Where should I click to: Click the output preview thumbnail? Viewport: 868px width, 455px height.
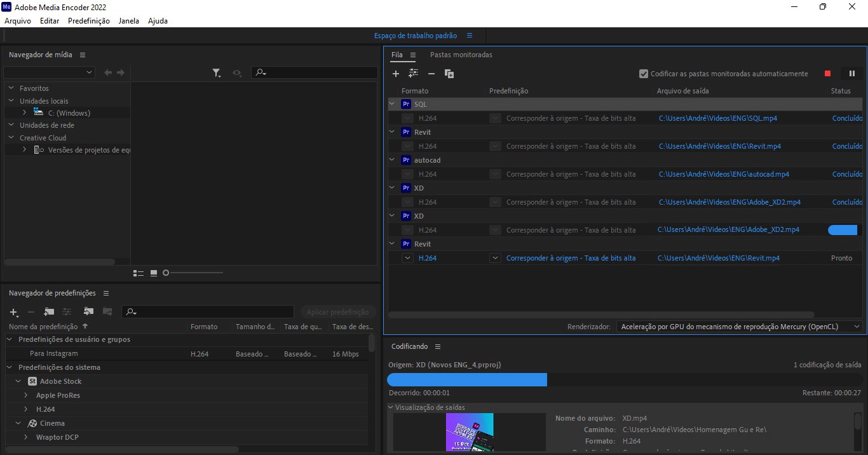470,432
